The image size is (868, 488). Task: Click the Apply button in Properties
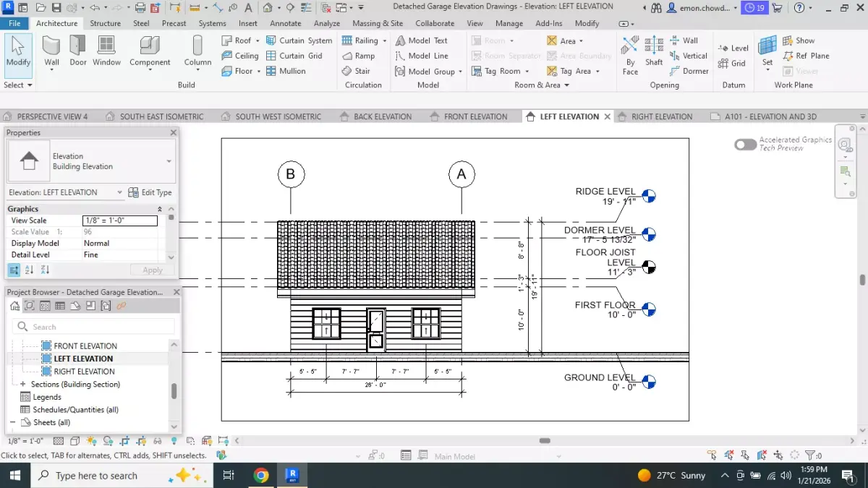pyautogui.click(x=153, y=270)
